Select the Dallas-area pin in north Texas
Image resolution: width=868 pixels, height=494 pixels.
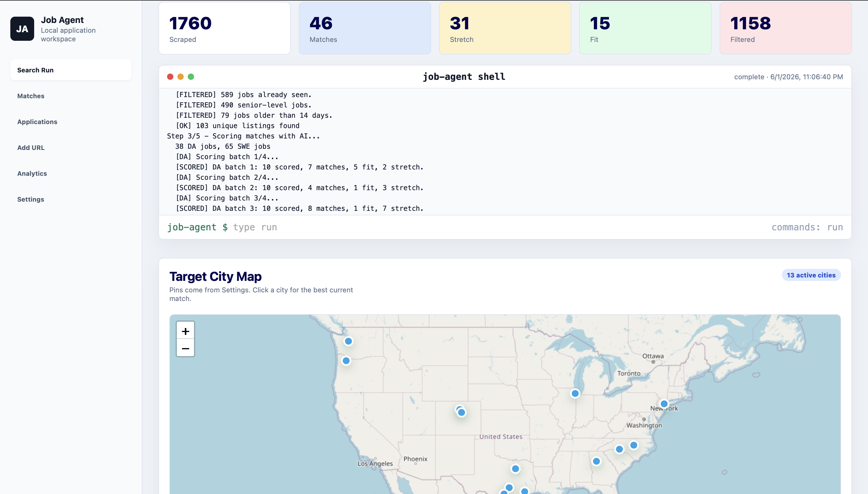[x=516, y=469]
